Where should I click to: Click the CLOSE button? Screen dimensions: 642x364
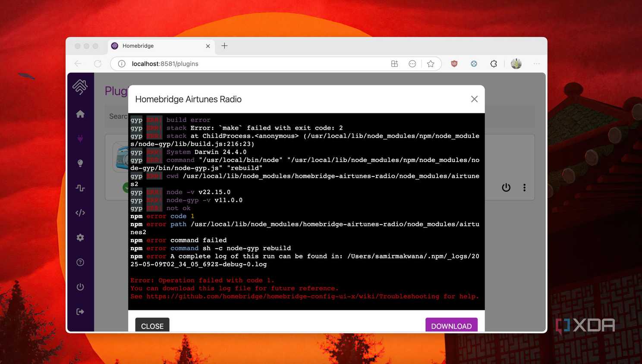[152, 326]
